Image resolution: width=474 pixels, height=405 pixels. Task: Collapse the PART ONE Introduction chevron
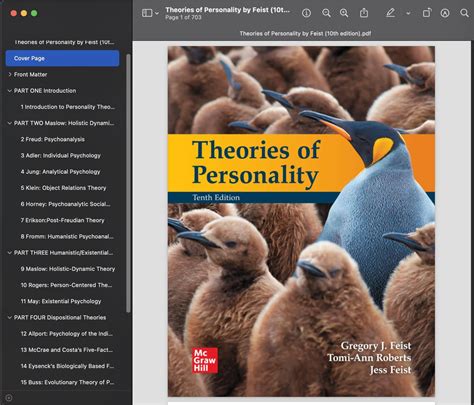[x=10, y=91]
